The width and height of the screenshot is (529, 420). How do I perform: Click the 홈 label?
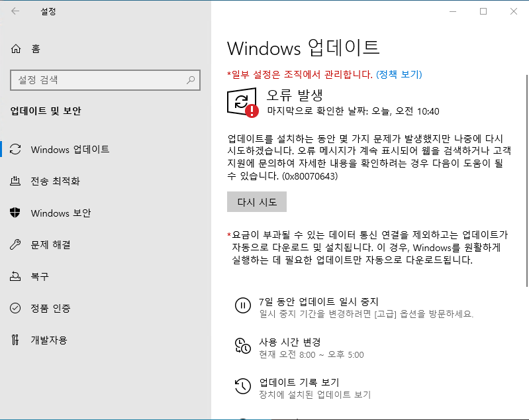(x=36, y=48)
